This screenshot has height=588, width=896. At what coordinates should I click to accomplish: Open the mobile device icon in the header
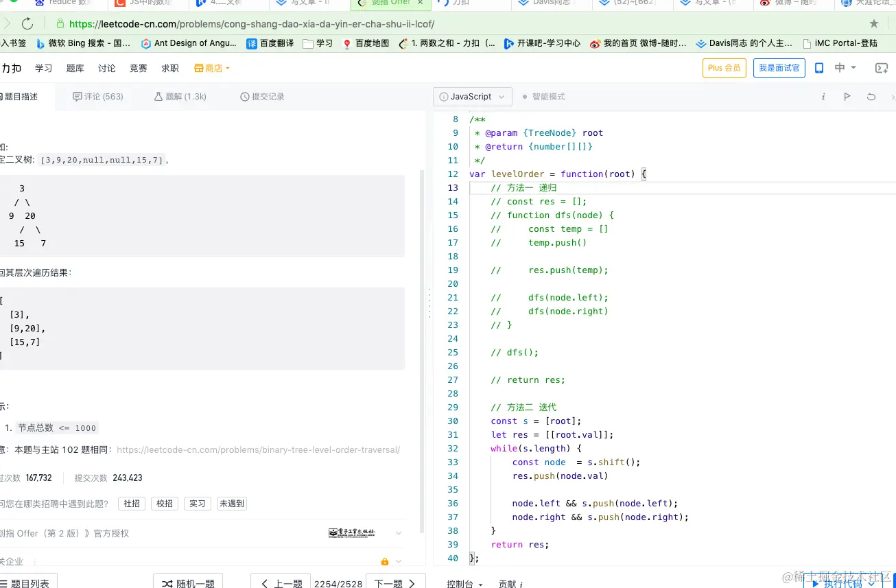(x=819, y=68)
